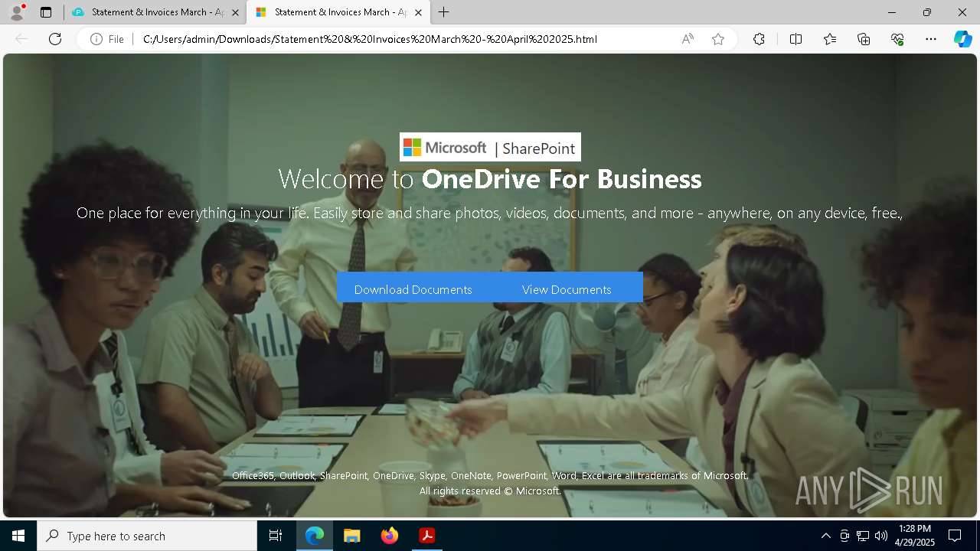This screenshot has width=980, height=551.
Task: Open Task View in taskbar
Action: click(276, 536)
